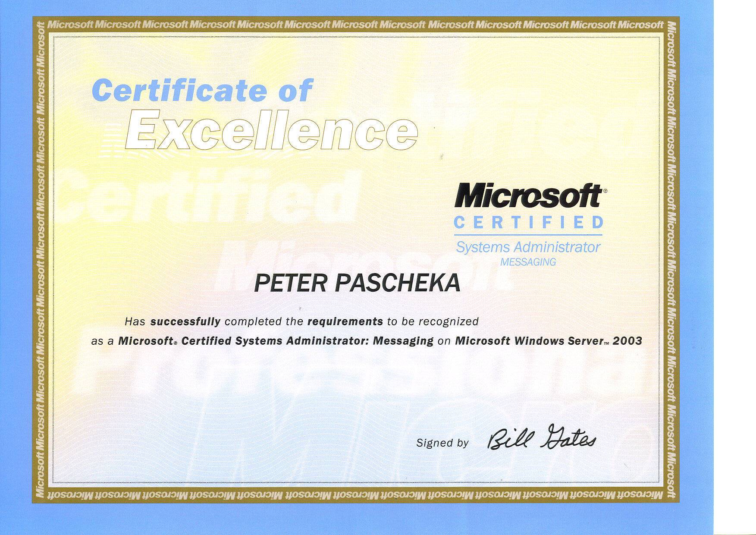
Task: Select "Microsoft Windows Server 2003" text
Action: click(x=548, y=341)
